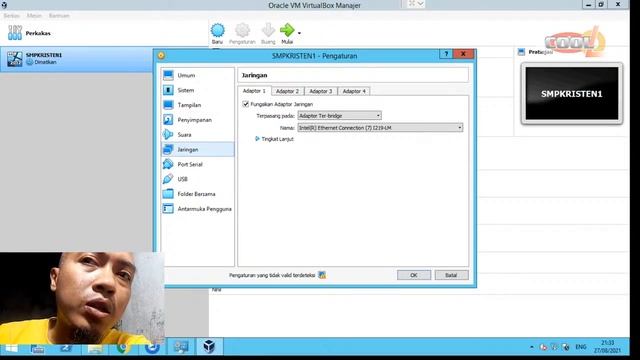The width and height of the screenshot is (640, 360).
Task: Open the Mesin menu
Action: [x=34, y=16]
